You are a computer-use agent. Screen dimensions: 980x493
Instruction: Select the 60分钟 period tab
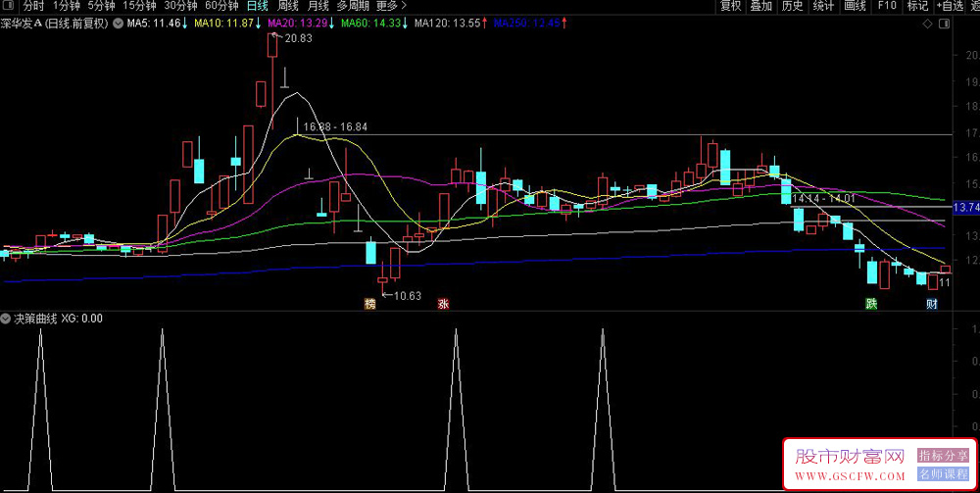click(x=221, y=6)
